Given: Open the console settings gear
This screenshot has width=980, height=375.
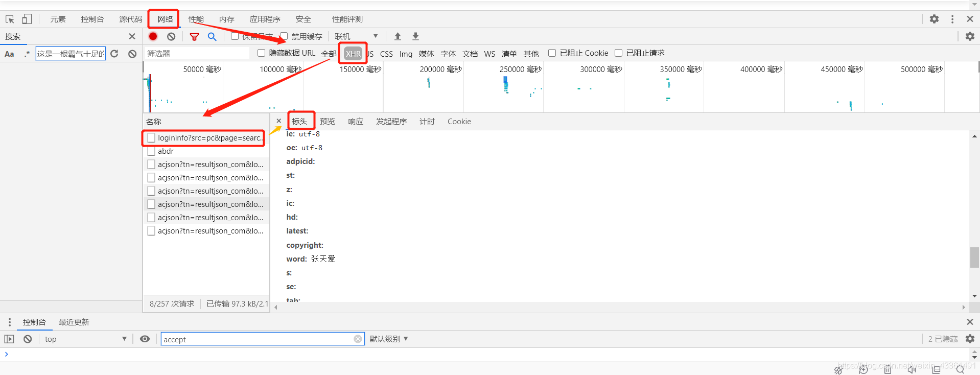Looking at the screenshot, I should 970,339.
